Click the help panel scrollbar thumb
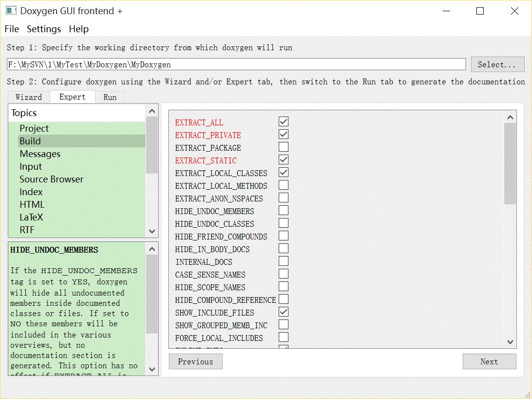 pyautogui.click(x=152, y=294)
